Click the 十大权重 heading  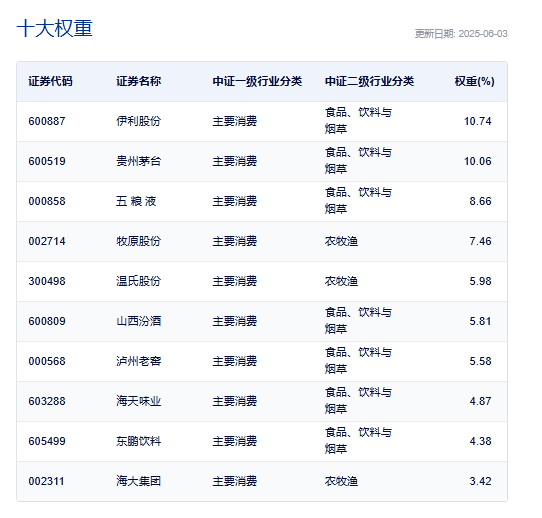pos(55,28)
